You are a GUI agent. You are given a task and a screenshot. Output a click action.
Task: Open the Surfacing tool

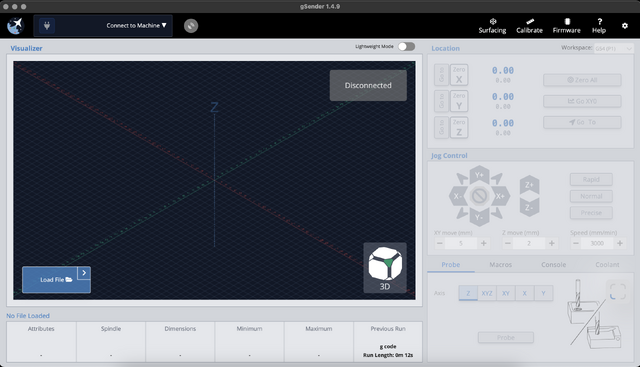(x=492, y=26)
